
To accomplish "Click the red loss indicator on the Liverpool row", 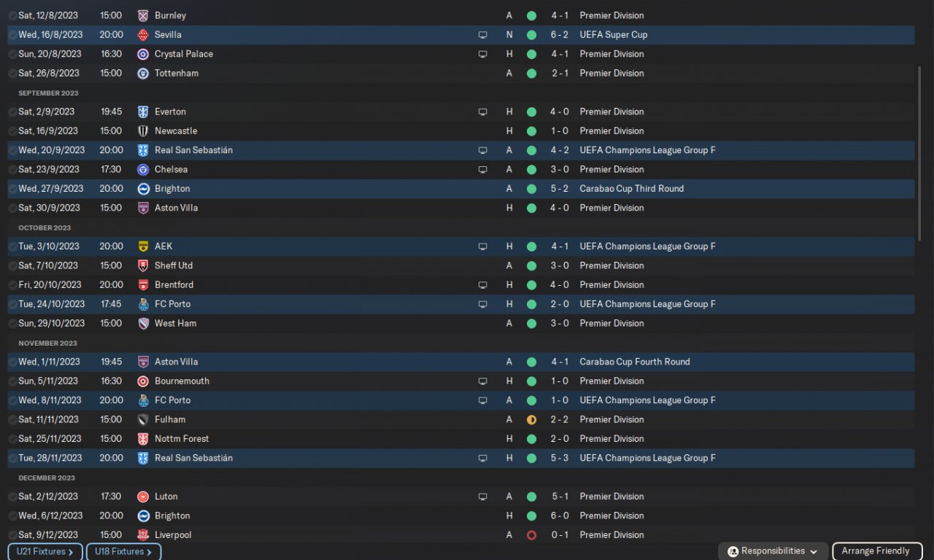I will tap(531, 534).
